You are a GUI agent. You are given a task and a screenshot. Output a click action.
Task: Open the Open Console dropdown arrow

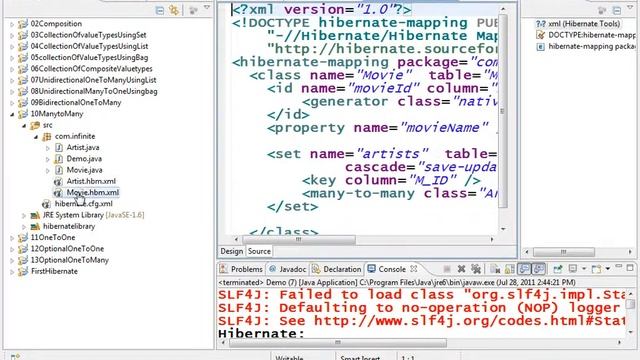click(x=608, y=269)
